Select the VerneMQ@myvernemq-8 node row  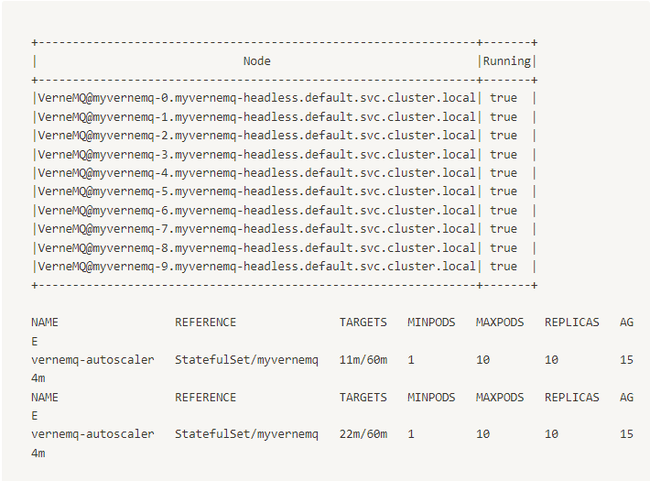point(284,248)
